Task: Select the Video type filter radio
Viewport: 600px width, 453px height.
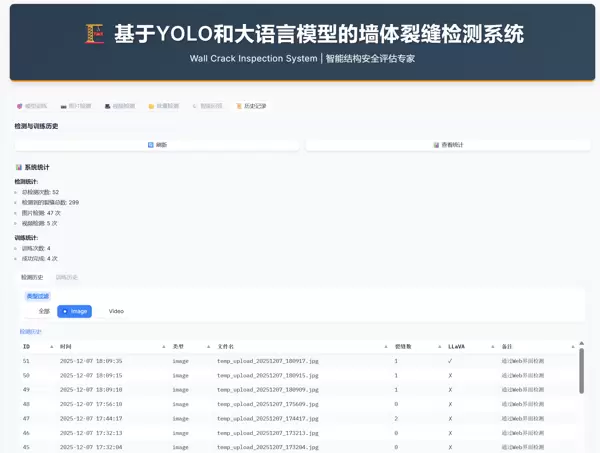Action: pyautogui.click(x=115, y=311)
